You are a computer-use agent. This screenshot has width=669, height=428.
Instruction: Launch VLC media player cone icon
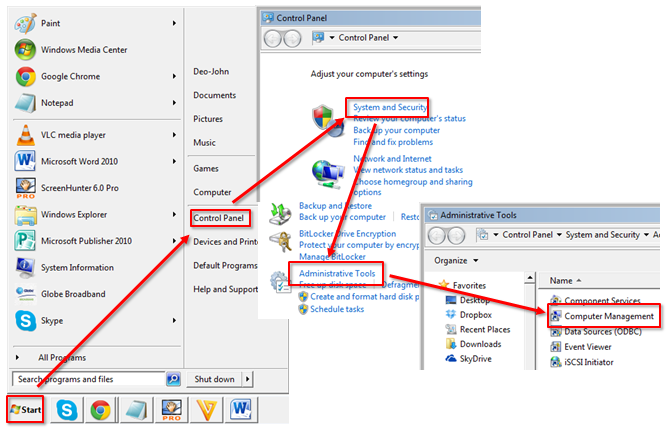25,135
